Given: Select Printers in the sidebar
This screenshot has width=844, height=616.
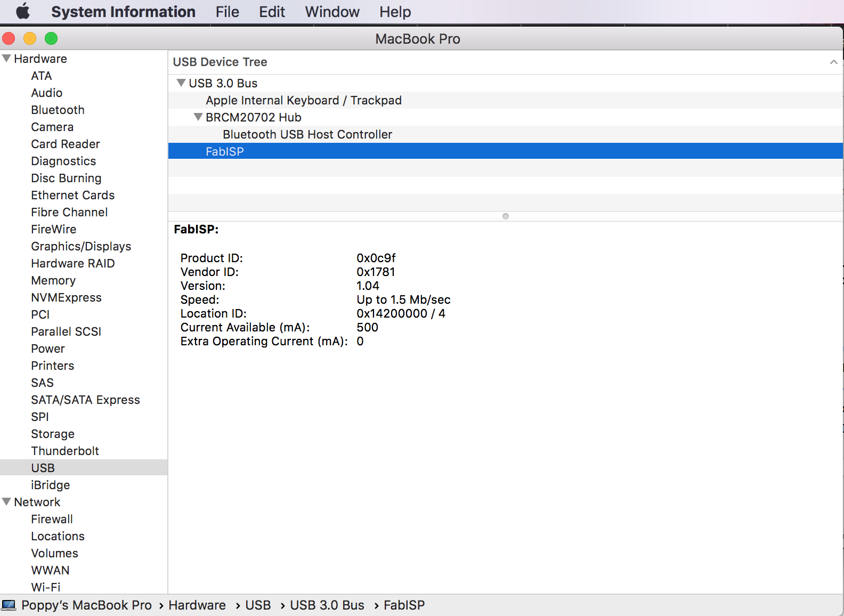Looking at the screenshot, I should (x=53, y=366).
